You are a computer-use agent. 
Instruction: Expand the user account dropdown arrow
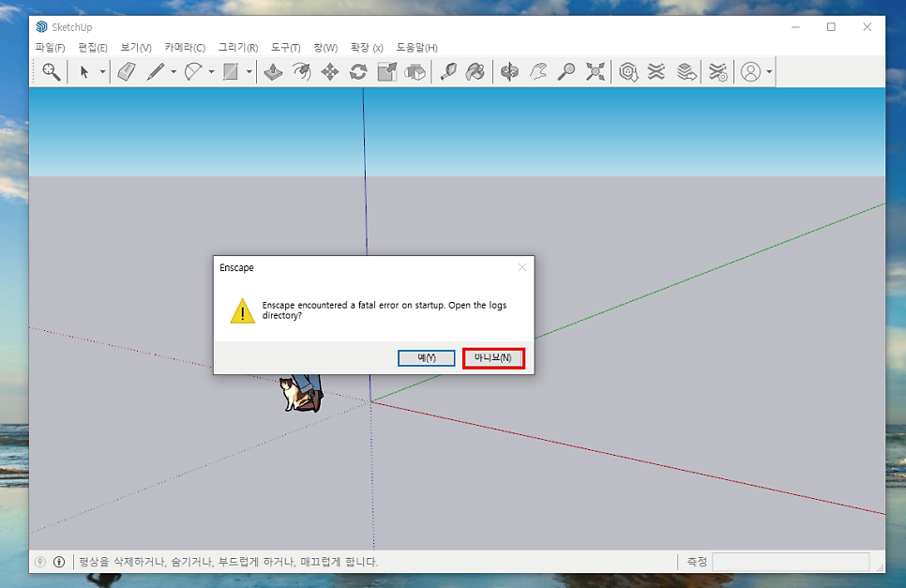(769, 71)
